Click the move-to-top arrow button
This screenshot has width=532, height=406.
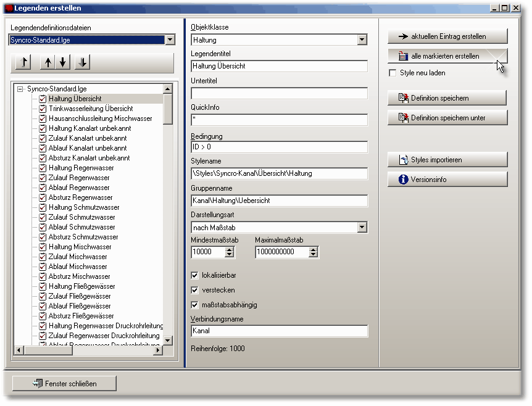coord(24,62)
